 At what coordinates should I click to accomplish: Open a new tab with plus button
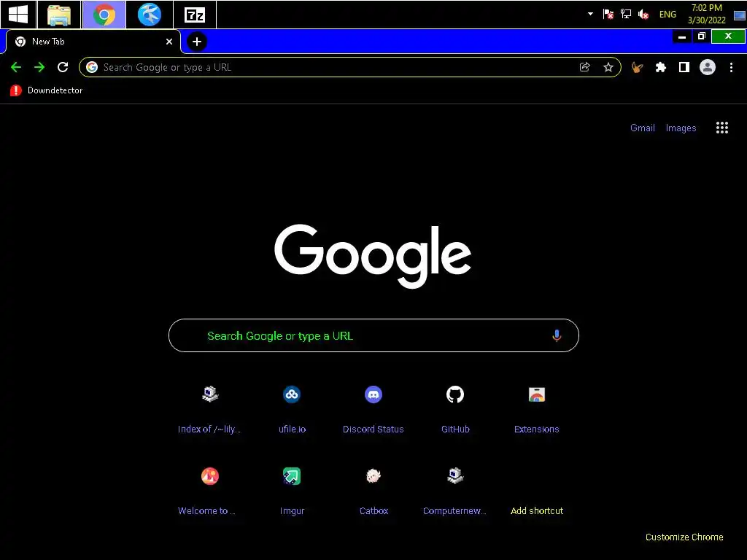pyautogui.click(x=197, y=42)
